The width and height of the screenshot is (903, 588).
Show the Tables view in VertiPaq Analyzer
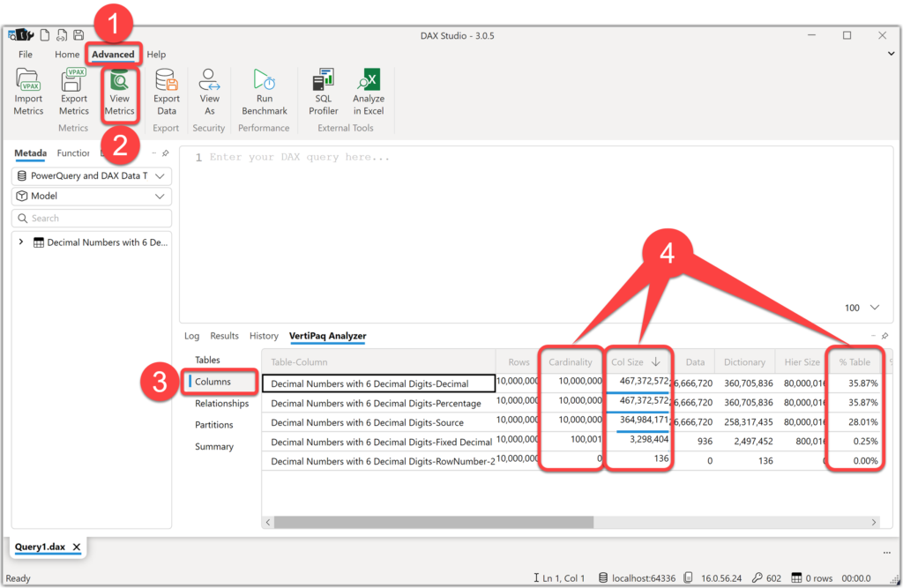[207, 360]
